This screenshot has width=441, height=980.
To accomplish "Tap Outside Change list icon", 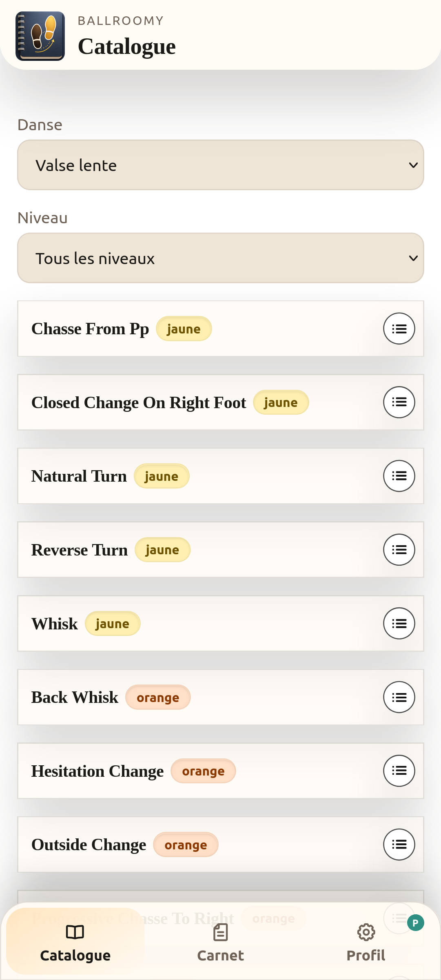I will point(399,844).
